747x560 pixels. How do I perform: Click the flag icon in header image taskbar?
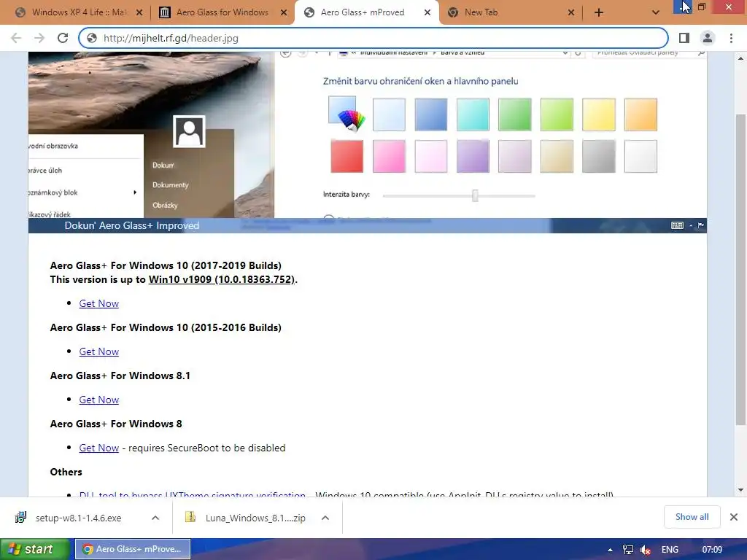701,225
